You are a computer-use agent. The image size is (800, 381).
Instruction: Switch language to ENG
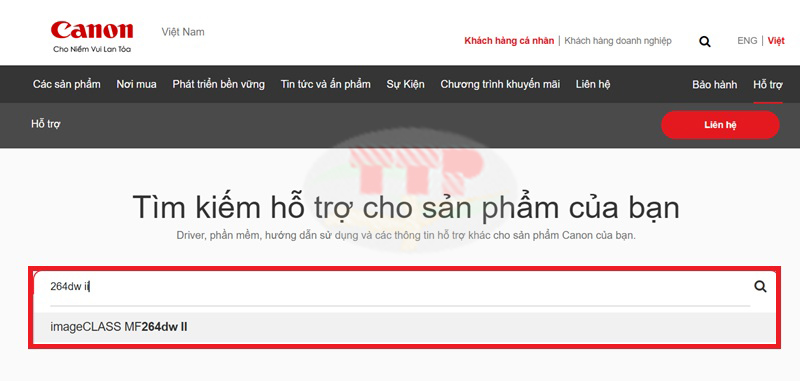[x=747, y=41]
